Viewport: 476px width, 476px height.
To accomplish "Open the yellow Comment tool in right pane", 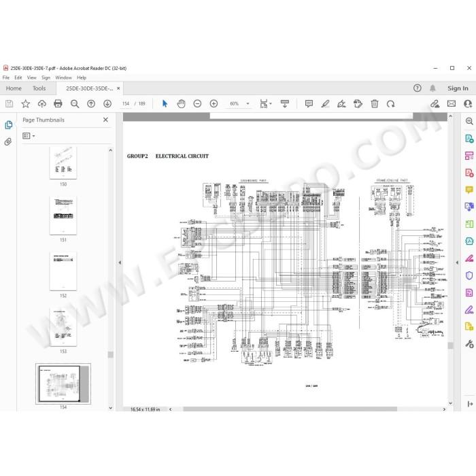I will pyautogui.click(x=469, y=190).
